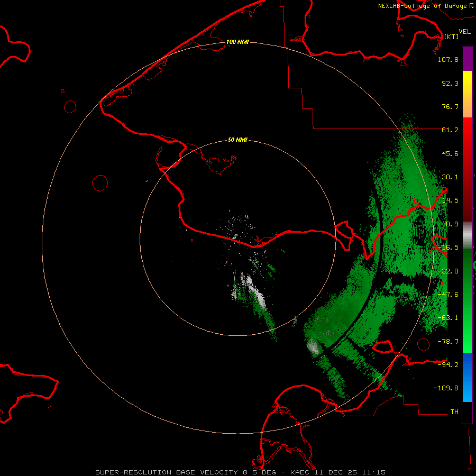This screenshot has width=476, height=476.
Task: Click the 45.6 legend value
Action: point(450,153)
